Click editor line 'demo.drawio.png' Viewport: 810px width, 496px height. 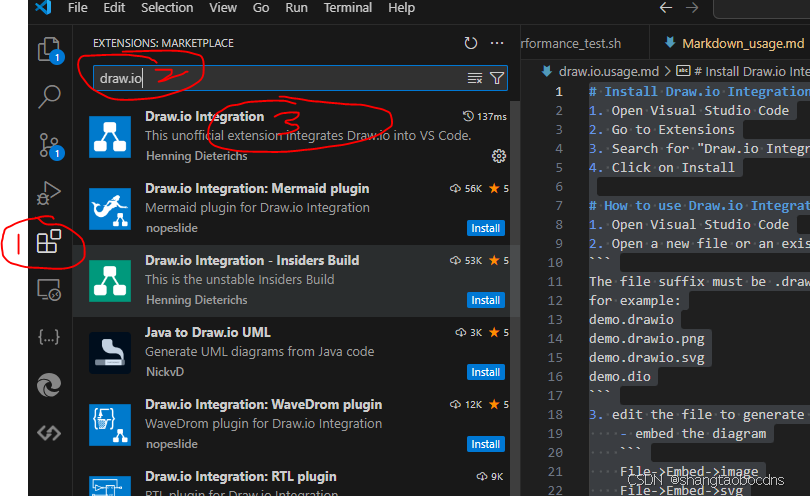point(647,338)
